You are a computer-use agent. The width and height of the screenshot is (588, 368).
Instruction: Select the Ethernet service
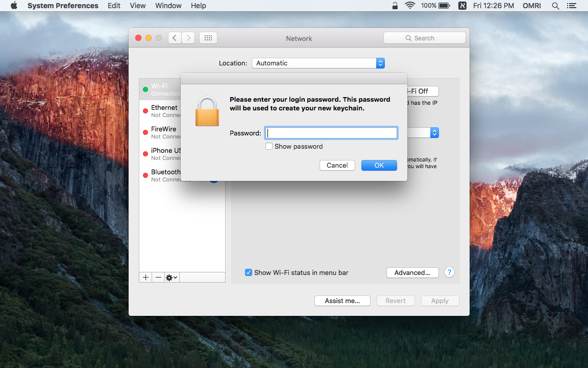[160, 111]
